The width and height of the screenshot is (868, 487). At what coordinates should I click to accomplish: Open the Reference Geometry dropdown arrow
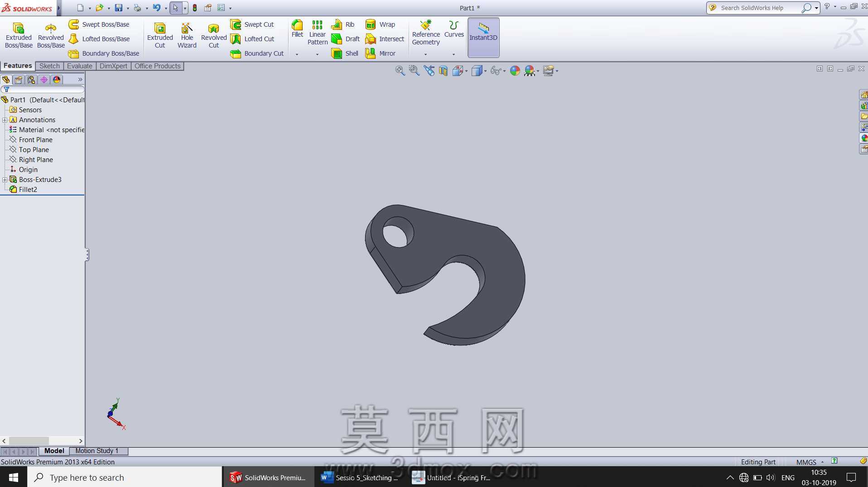[x=425, y=54]
